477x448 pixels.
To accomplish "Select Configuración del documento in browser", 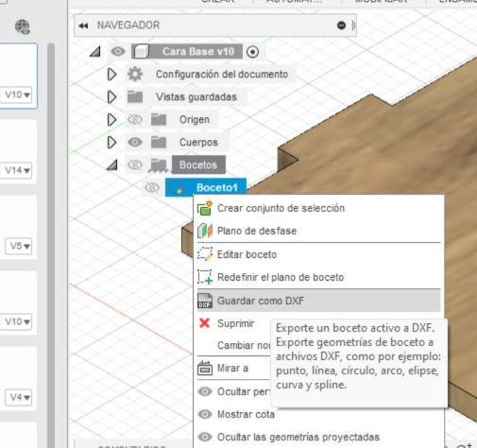I will coord(222,75).
